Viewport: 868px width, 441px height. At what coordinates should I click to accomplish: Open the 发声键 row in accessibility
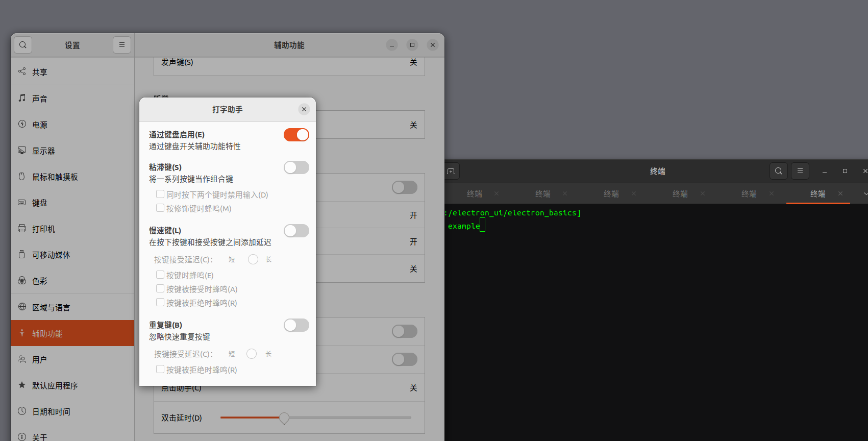click(289, 63)
